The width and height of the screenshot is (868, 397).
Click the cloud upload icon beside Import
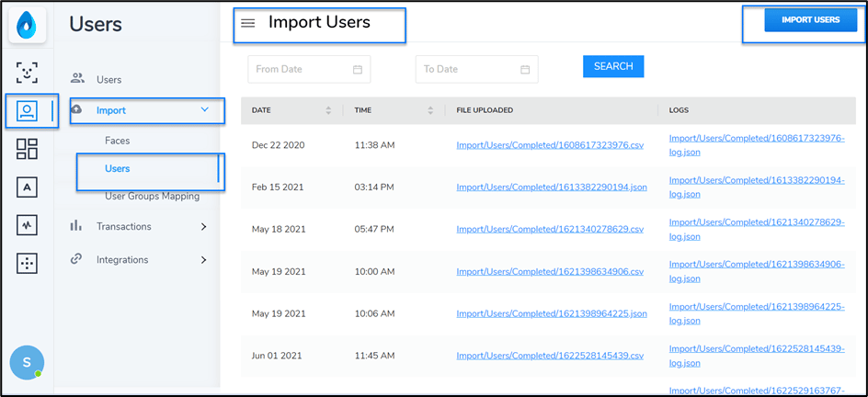[77, 109]
